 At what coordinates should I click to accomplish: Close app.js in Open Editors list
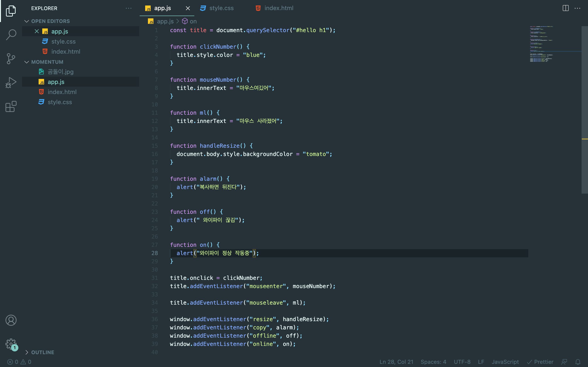[37, 31]
